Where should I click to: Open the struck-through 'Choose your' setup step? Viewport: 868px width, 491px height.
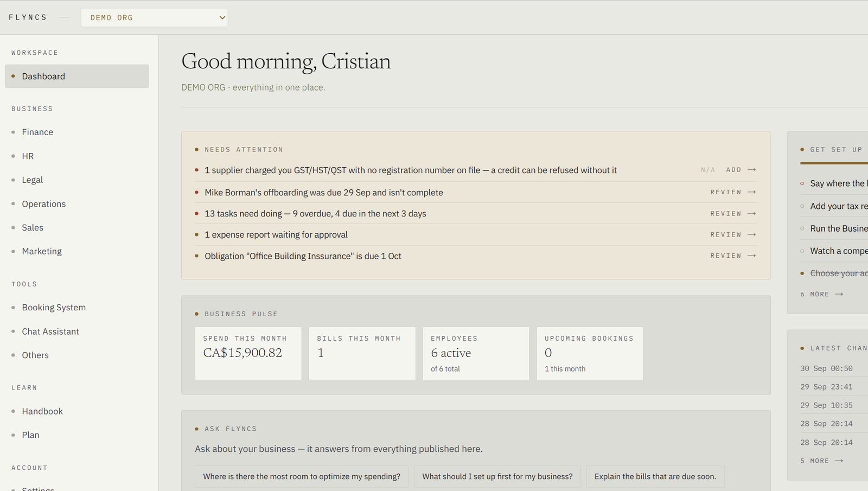point(839,273)
